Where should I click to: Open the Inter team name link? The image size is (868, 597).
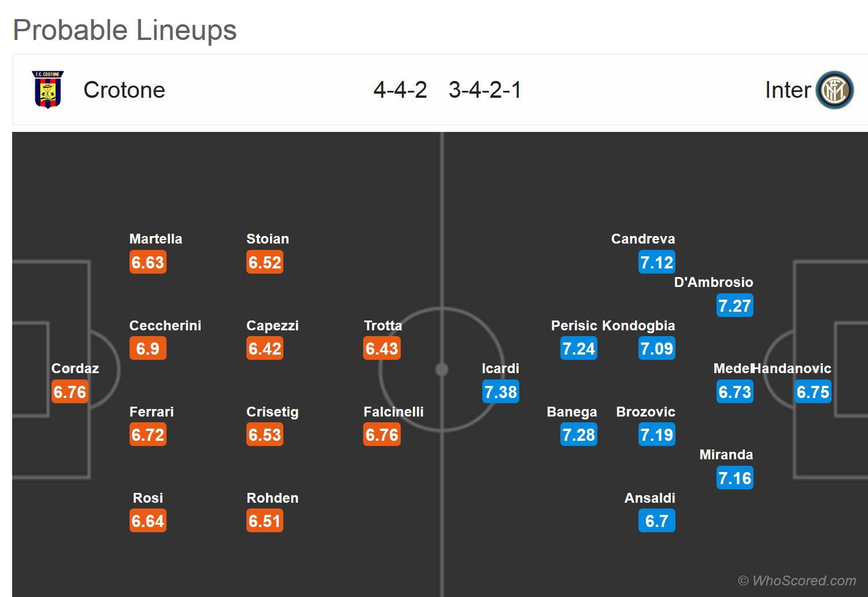[x=788, y=90]
